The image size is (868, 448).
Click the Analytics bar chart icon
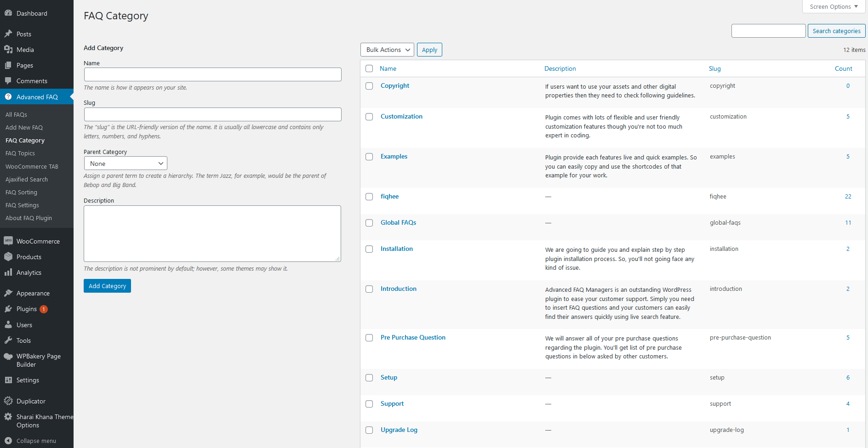pyautogui.click(x=8, y=272)
